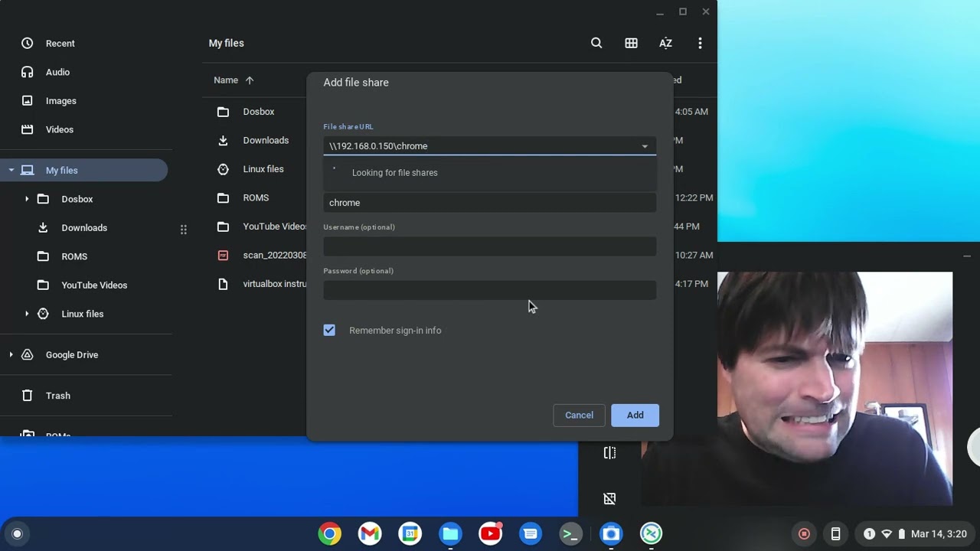The width and height of the screenshot is (980, 551).
Task: Click the grid toggle icon in camera window
Action: [x=609, y=498]
